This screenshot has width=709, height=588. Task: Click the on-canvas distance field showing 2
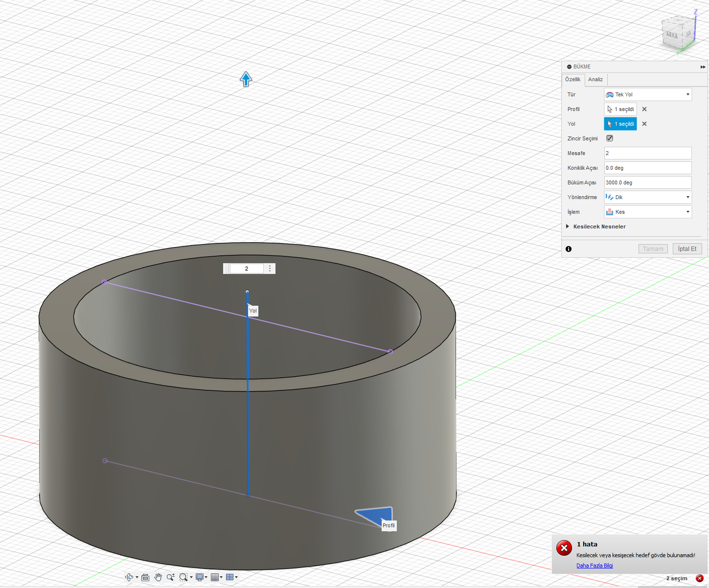[x=247, y=269]
